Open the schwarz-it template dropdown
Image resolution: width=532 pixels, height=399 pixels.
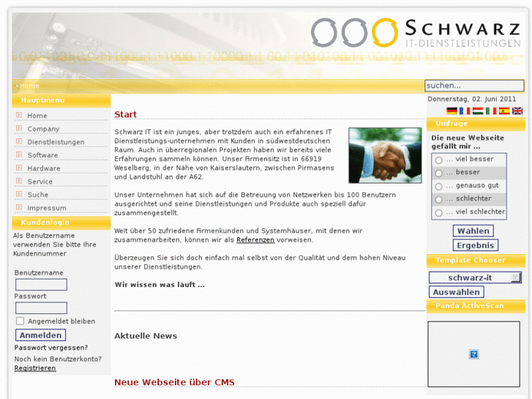[475, 277]
